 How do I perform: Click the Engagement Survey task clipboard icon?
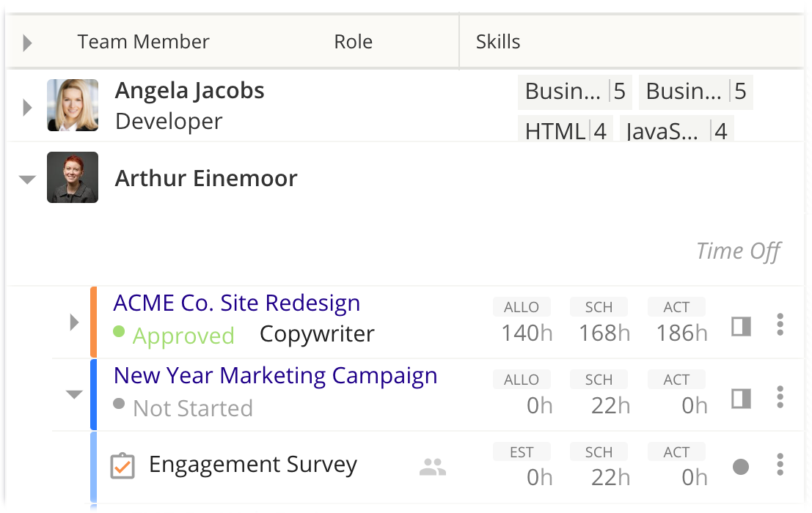122,466
